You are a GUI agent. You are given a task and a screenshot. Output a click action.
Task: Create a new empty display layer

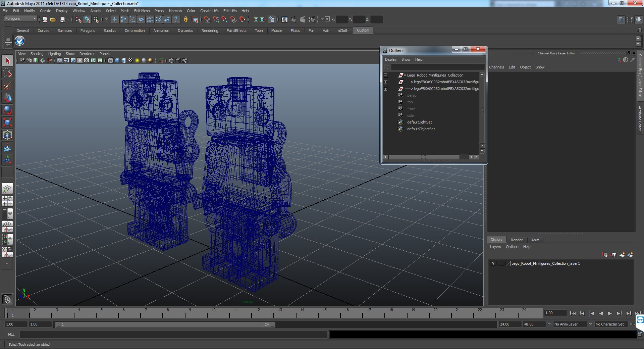click(x=622, y=255)
